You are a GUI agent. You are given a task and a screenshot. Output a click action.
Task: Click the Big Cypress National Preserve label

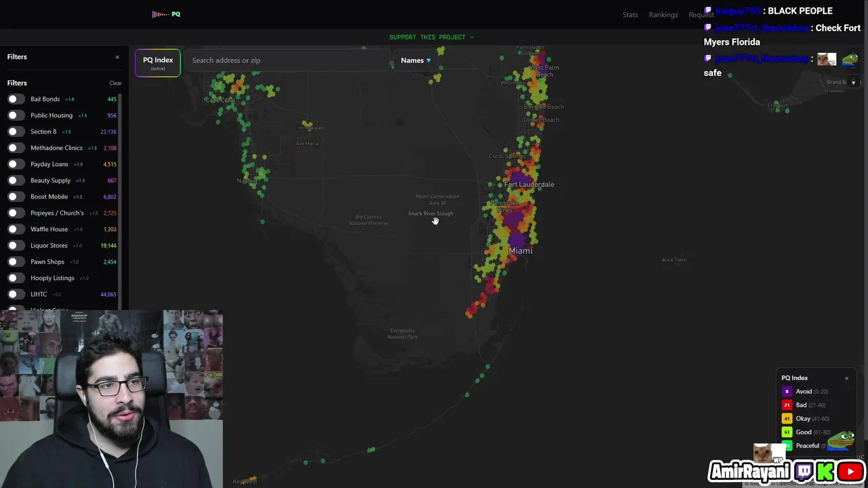pos(368,220)
